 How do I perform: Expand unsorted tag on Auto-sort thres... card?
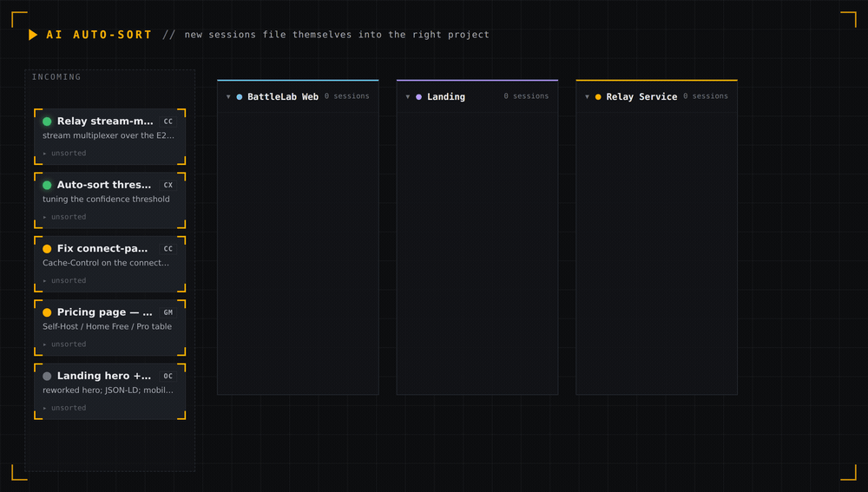[x=65, y=217]
